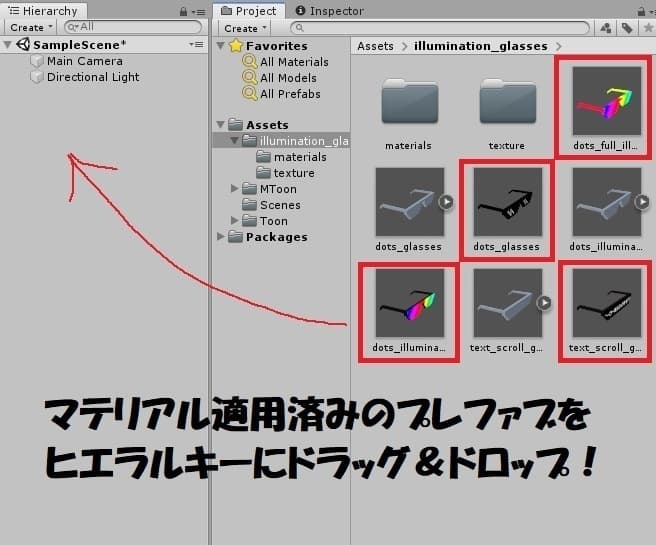Screen dimensions: 656x545
Task: Click Search by Type filter icon
Action: click(x=605, y=28)
